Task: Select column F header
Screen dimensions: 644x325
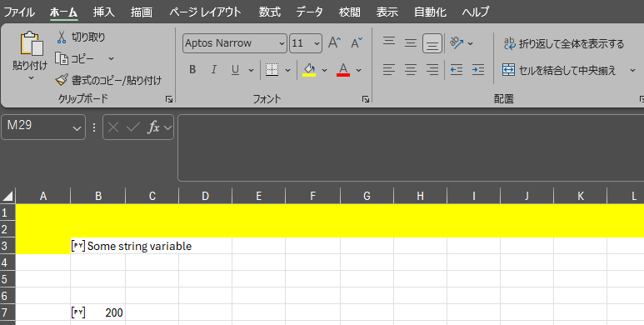Action: point(312,196)
